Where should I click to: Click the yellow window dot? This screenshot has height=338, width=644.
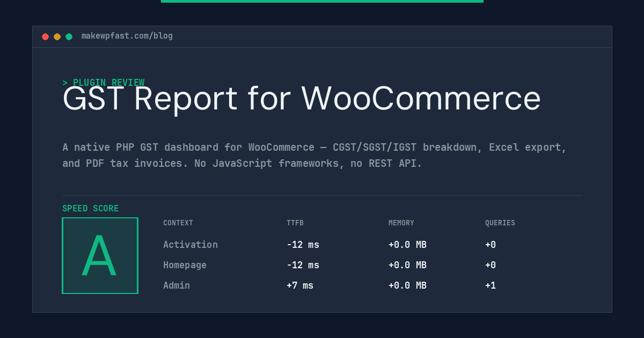tap(57, 36)
